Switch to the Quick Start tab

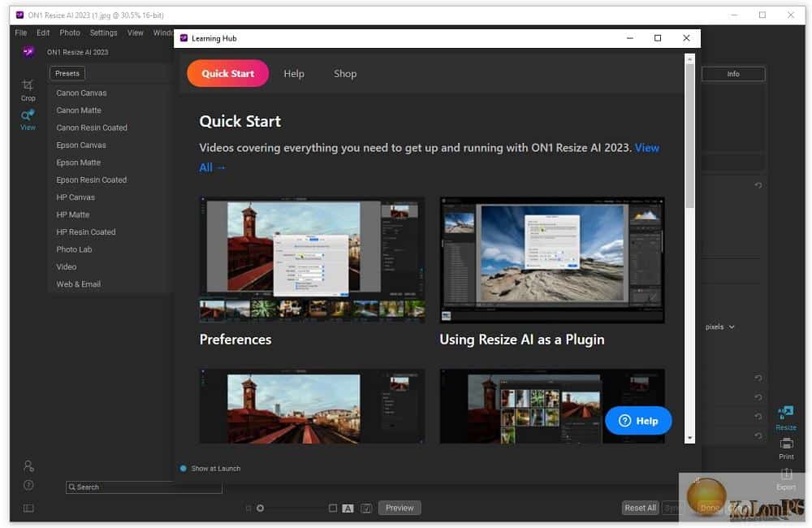(x=228, y=74)
